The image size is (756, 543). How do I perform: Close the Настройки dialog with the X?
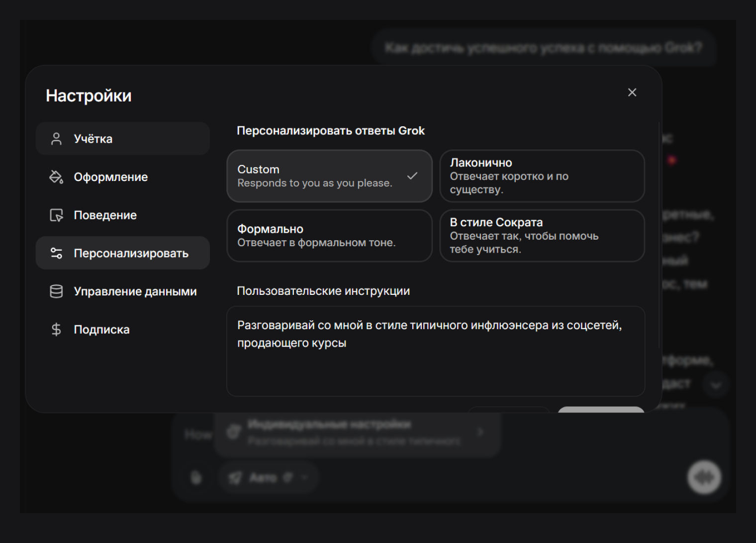tap(632, 92)
